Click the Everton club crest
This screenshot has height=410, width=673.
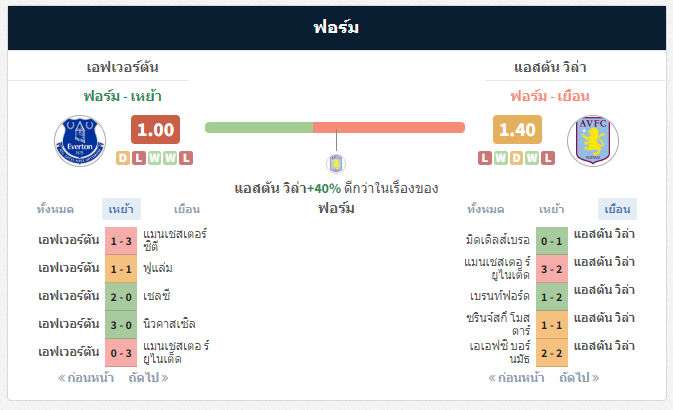tap(80, 140)
